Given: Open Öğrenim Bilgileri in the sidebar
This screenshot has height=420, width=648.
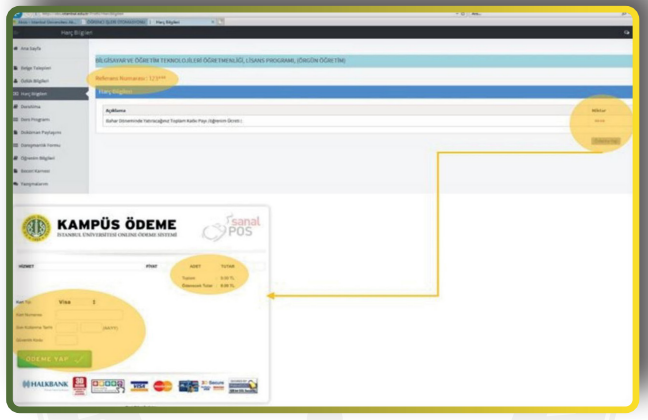Looking at the screenshot, I should point(38,158).
